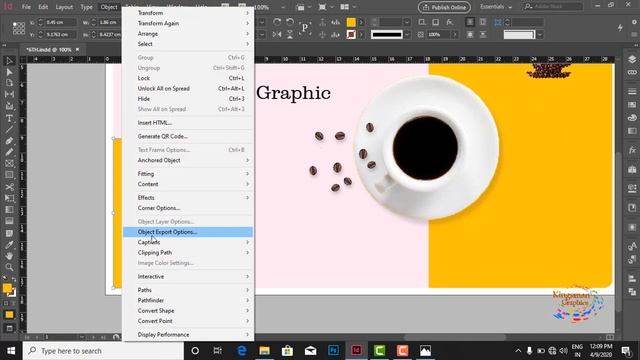
Task: Click the Windows Start button
Action: [11, 351]
